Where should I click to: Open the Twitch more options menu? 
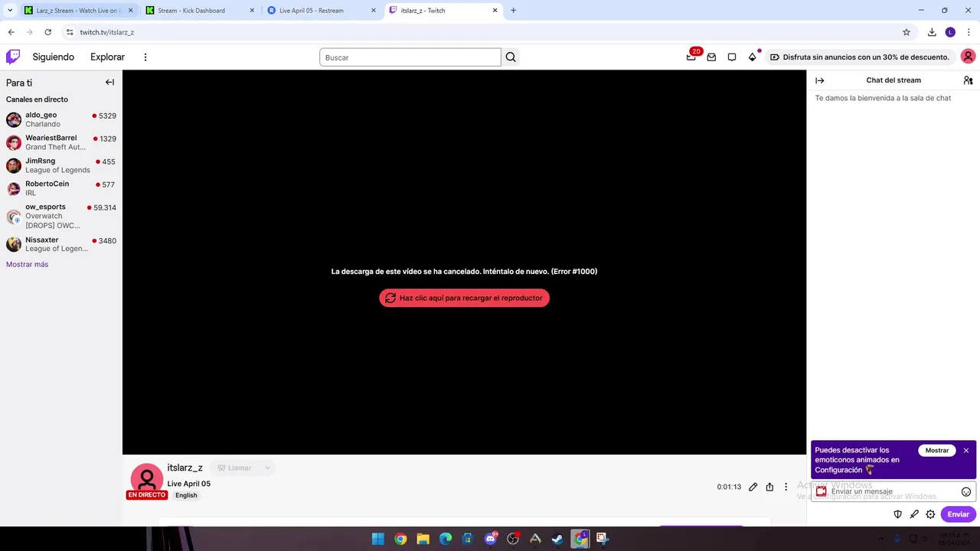tap(145, 57)
